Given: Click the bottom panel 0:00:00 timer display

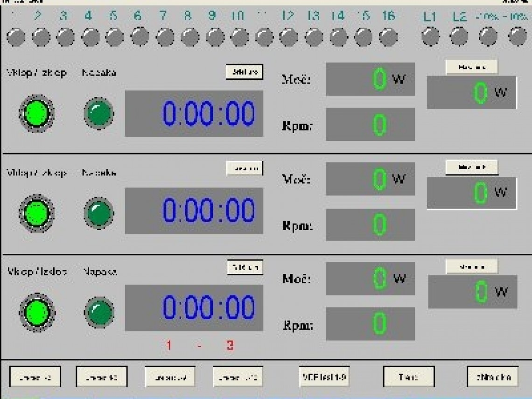Looking at the screenshot, I should pyautogui.click(x=194, y=308).
